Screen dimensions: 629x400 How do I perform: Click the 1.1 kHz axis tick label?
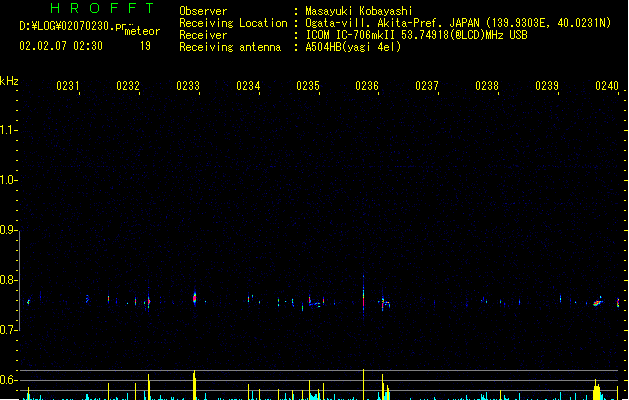point(8,130)
